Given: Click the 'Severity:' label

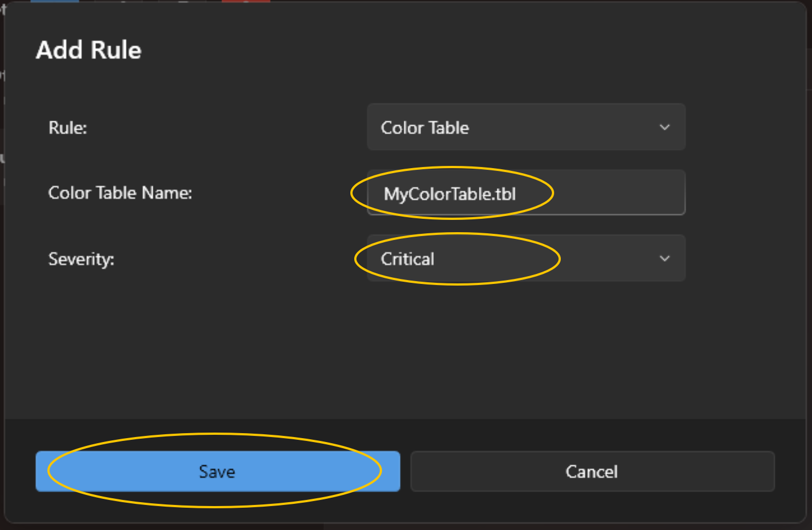Looking at the screenshot, I should click(x=81, y=259).
